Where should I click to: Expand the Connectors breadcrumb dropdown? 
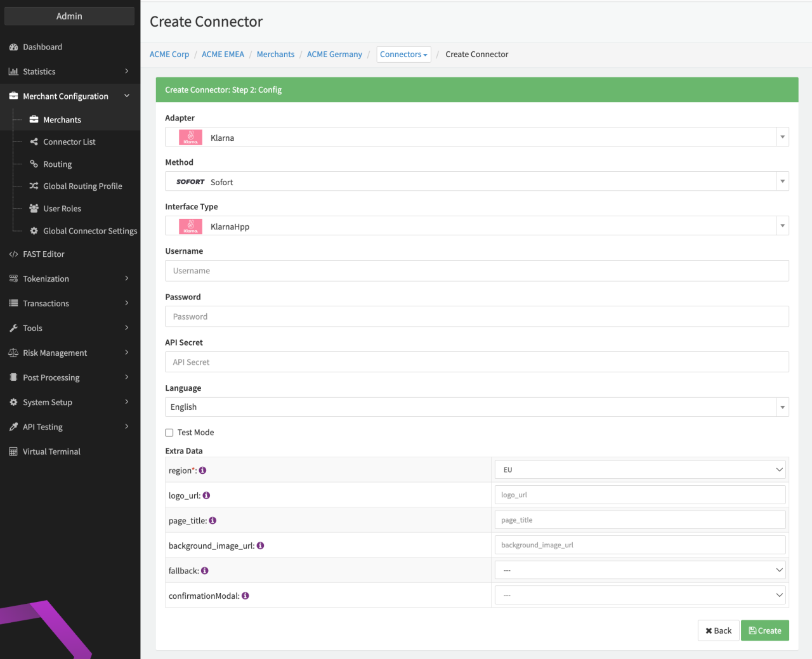tap(403, 55)
